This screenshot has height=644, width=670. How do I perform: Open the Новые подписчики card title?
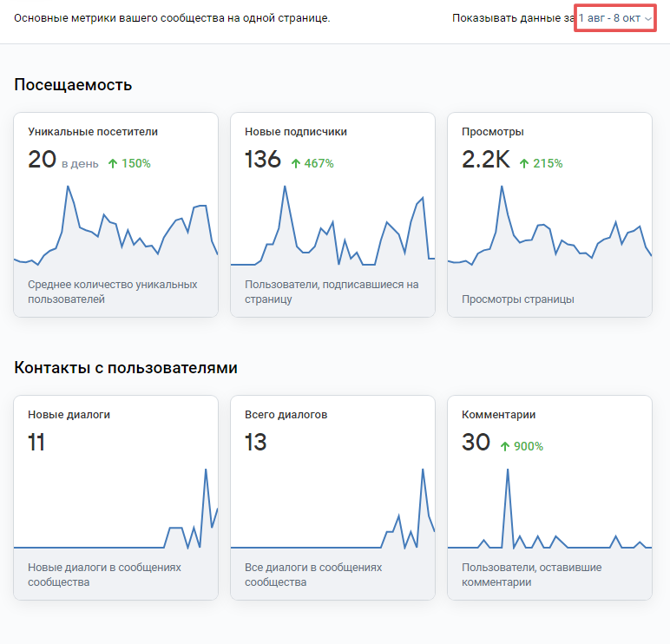pos(296,132)
